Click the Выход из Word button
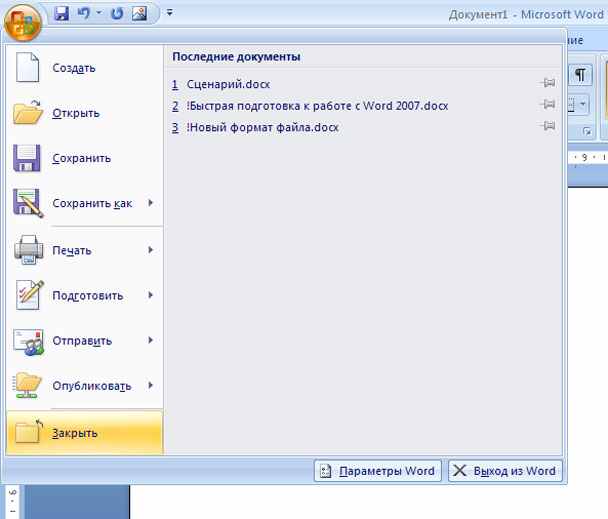Screen dimensions: 608x519 click(506, 471)
